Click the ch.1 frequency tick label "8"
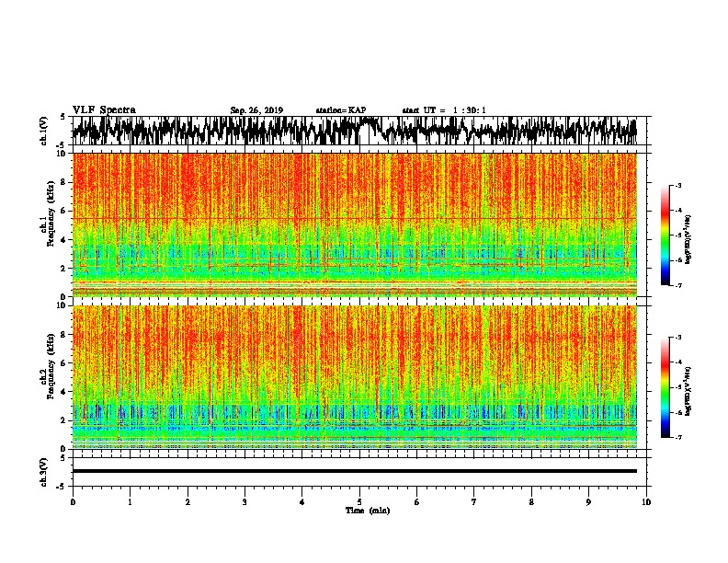The height and width of the screenshot is (563, 728). [63, 182]
